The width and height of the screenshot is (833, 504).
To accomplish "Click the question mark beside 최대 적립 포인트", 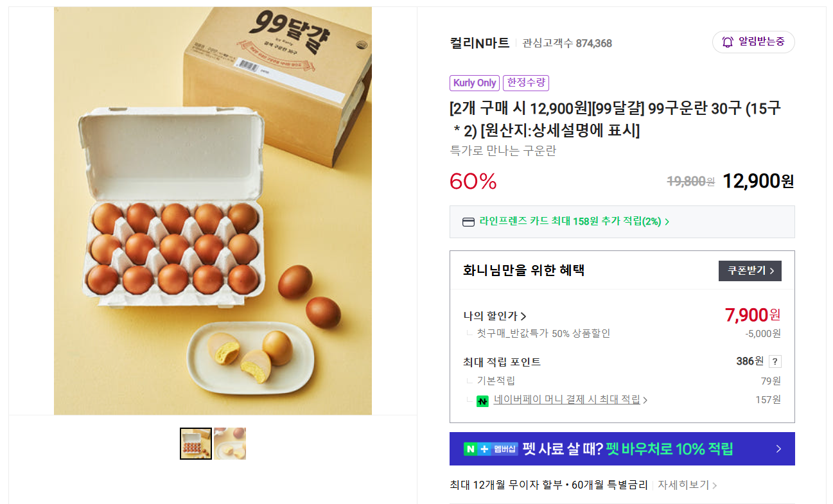I will pos(775,361).
